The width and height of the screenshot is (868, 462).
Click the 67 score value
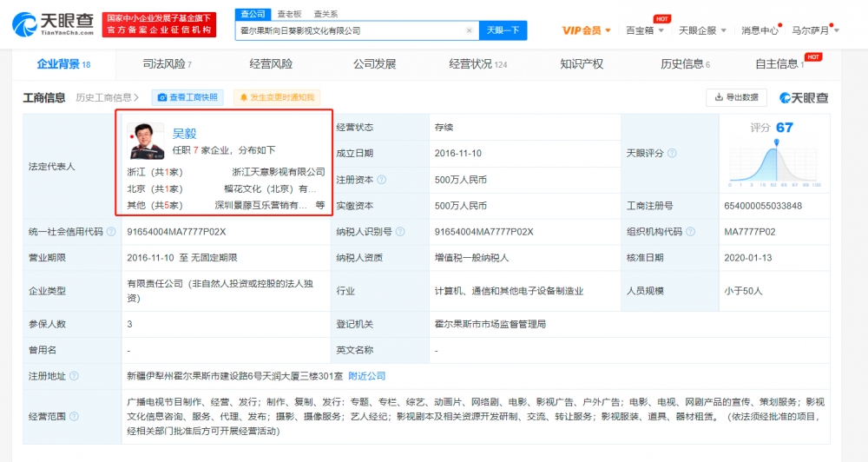(x=785, y=128)
